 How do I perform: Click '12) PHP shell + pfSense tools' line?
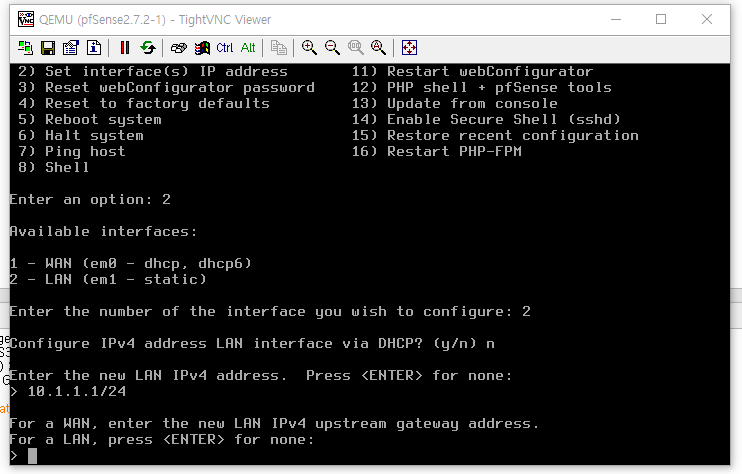[x=481, y=88]
